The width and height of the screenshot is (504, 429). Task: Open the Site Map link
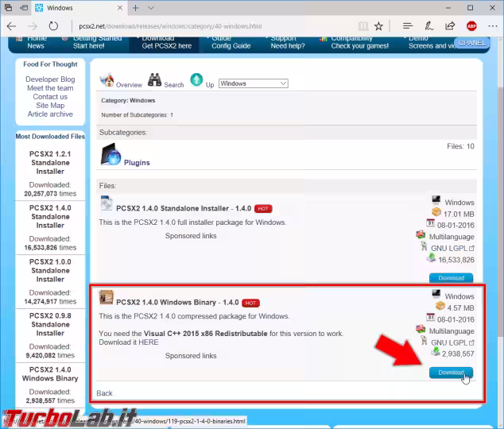coord(50,106)
